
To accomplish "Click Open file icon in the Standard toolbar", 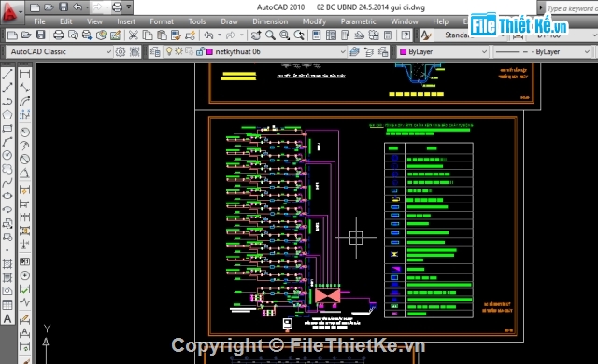I will 26,35.
